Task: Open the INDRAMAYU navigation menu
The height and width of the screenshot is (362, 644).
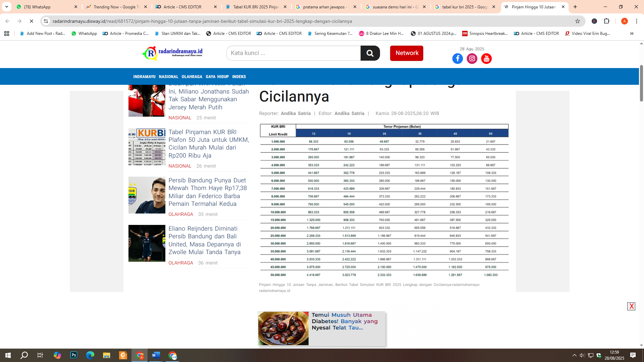Action: coord(144,77)
